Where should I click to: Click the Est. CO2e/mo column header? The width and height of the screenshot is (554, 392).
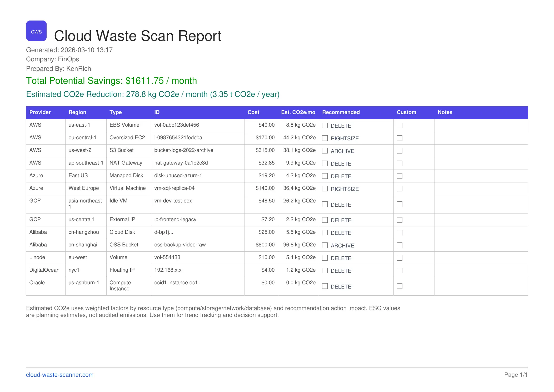298,112
